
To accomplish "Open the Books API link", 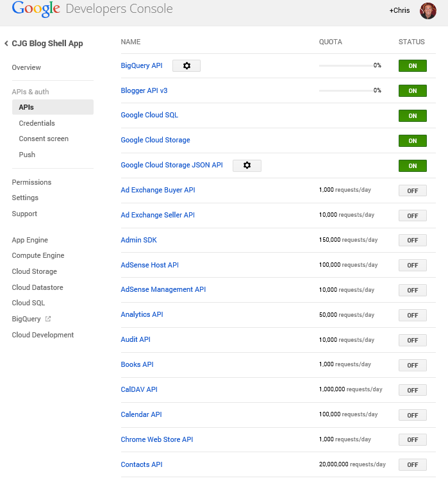I will [x=137, y=364].
